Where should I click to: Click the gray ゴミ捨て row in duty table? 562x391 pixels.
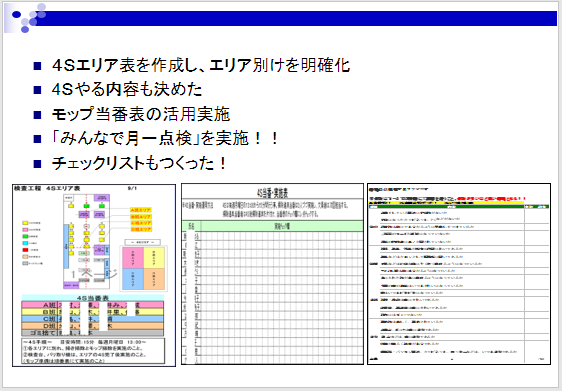coord(92,333)
